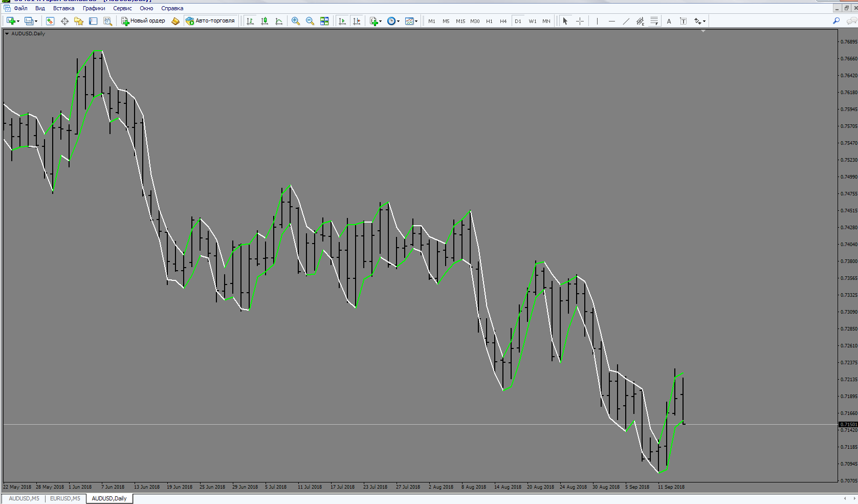Click the triangle beside the AUDUSD,Daily chart title
Image resolution: width=858 pixels, height=504 pixels.
pyautogui.click(x=7, y=34)
